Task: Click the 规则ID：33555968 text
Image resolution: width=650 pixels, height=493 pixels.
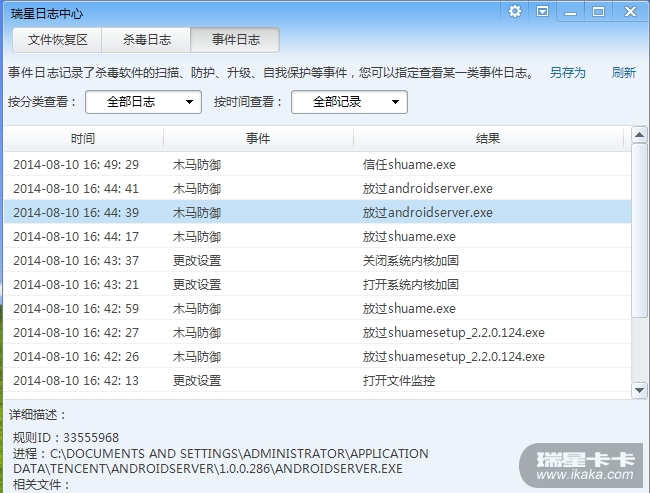Action: [66, 438]
